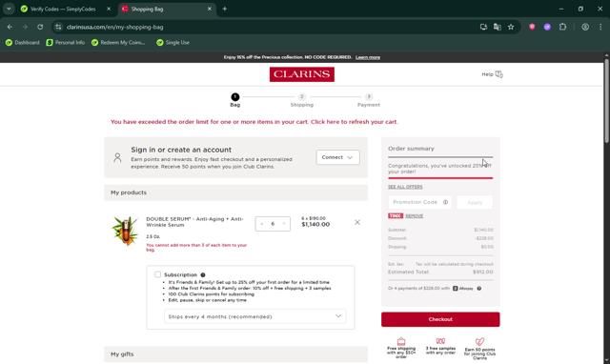Click the account user icon

click(117, 157)
